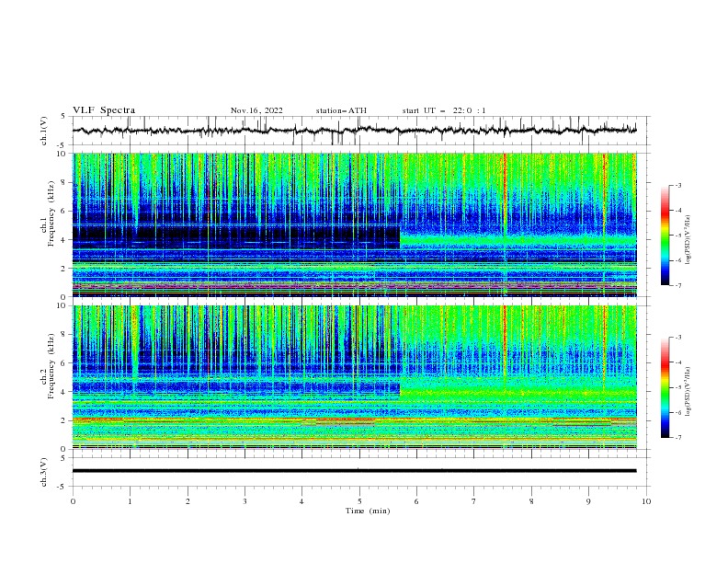Image resolution: width=728 pixels, height=563 pixels.
Task: Click the ch.1 voltage waveform trace
Action: click(x=355, y=131)
